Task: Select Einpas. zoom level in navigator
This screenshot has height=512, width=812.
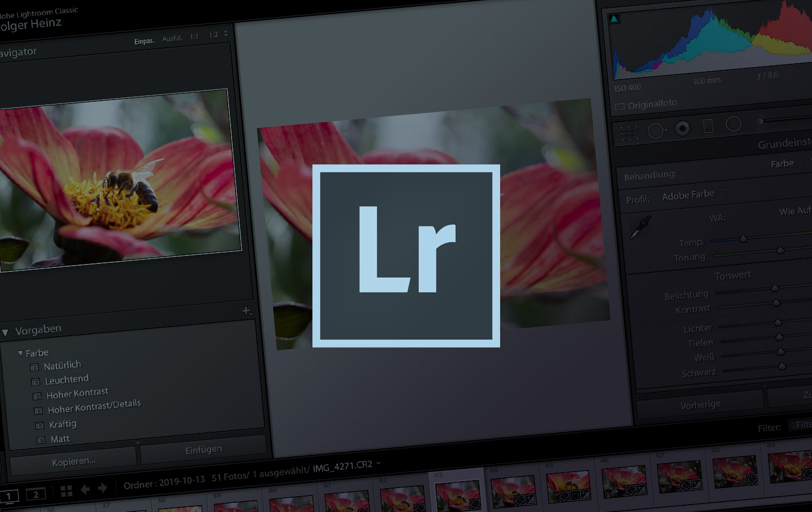Action: click(144, 41)
